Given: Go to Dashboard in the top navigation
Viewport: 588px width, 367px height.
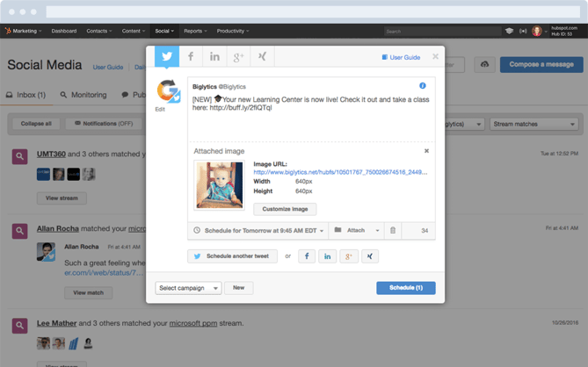Looking at the screenshot, I should (64, 31).
